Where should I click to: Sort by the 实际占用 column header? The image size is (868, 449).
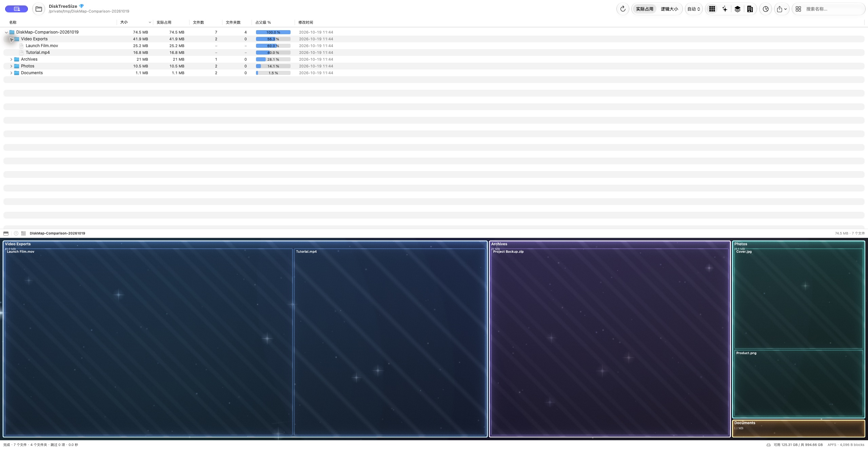(171, 22)
